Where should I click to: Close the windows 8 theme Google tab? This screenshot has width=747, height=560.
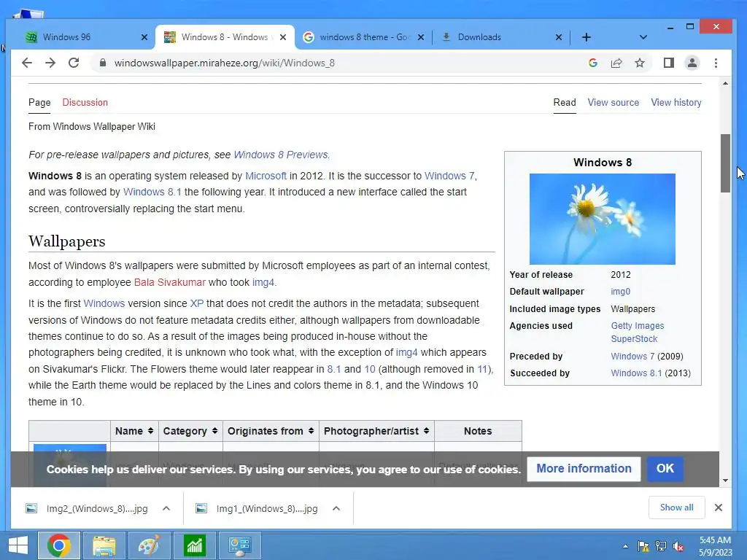(421, 37)
